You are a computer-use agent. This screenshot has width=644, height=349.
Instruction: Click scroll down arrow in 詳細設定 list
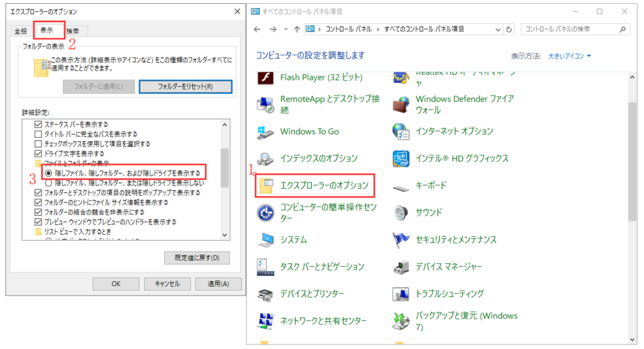(x=225, y=235)
